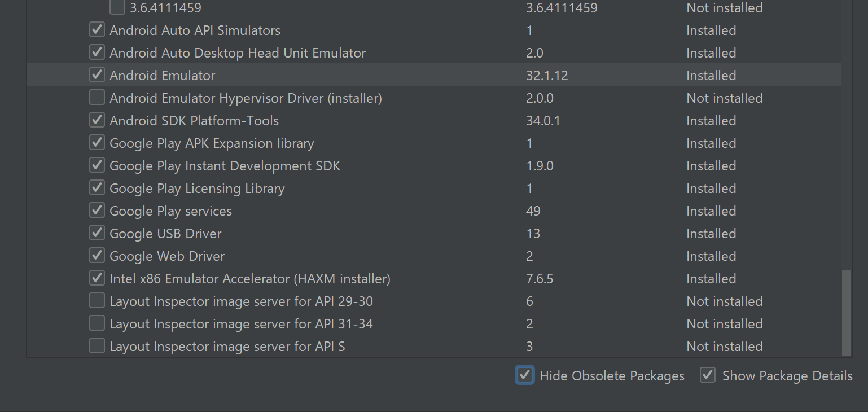Uncheck Android Auto API Simulators checkbox

click(x=97, y=30)
